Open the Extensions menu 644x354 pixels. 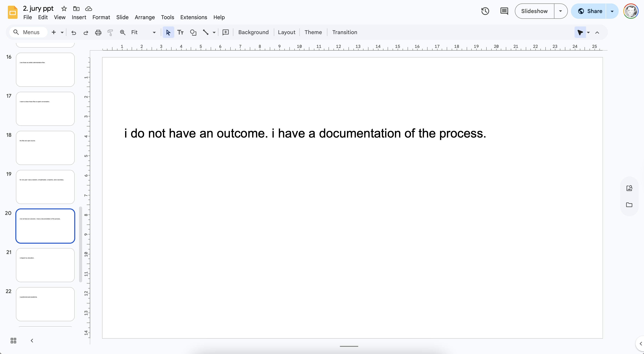[x=193, y=17]
